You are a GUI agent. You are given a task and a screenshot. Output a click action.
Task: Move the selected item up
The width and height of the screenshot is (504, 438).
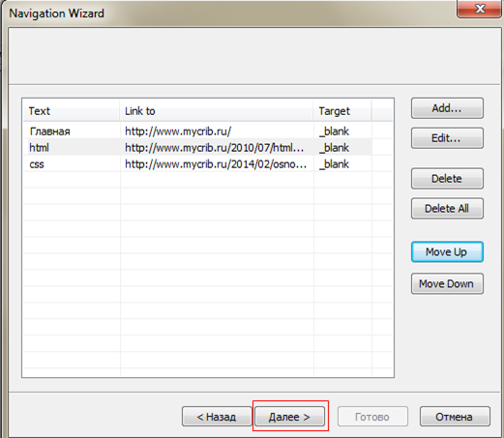(447, 251)
